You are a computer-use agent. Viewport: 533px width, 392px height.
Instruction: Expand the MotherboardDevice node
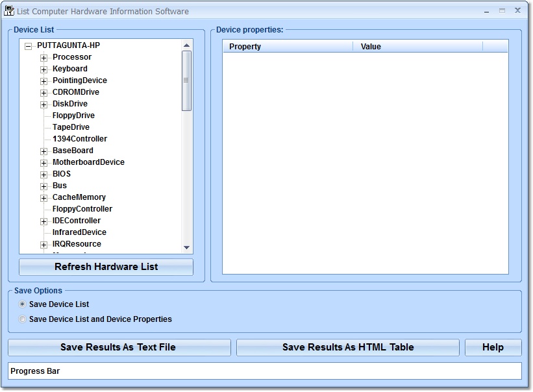(43, 162)
